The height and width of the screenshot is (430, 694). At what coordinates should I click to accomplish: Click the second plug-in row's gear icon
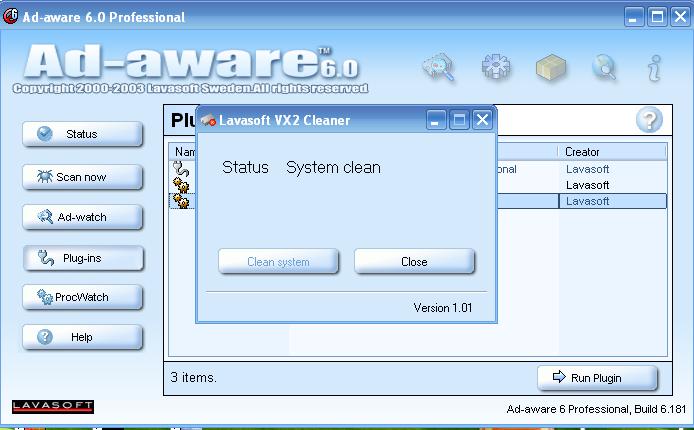[x=181, y=185]
